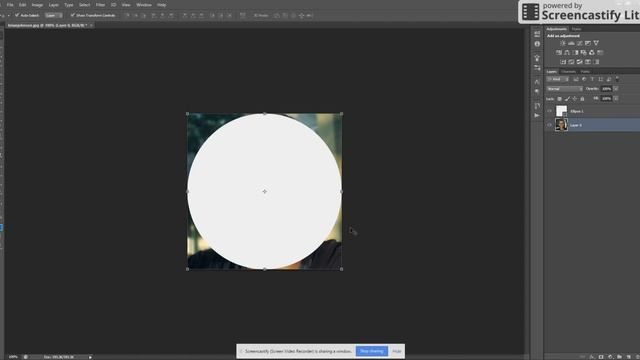640x360 pixels.
Task: Select the Ellipse 1 layer thumbnail
Action: (561, 111)
